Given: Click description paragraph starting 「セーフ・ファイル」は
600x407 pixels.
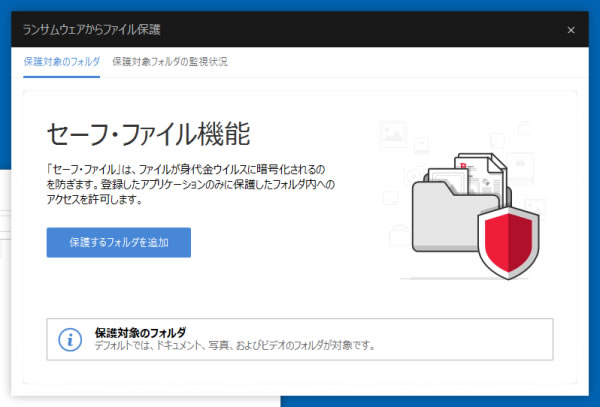Looking at the screenshot, I should click(191, 184).
